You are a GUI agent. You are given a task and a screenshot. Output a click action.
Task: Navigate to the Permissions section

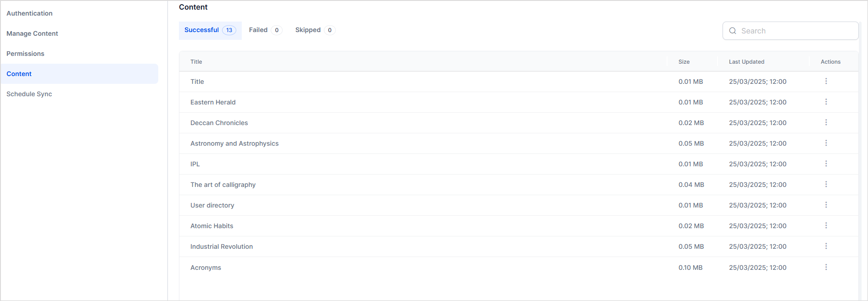pos(25,54)
